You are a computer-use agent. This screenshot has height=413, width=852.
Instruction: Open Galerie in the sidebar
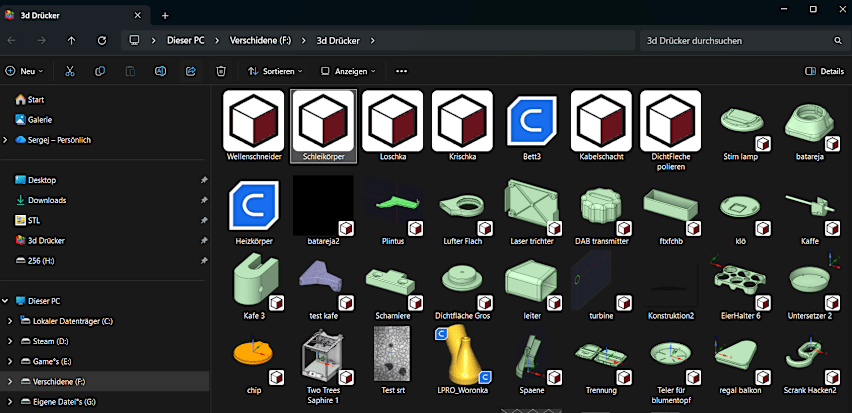tap(34, 120)
